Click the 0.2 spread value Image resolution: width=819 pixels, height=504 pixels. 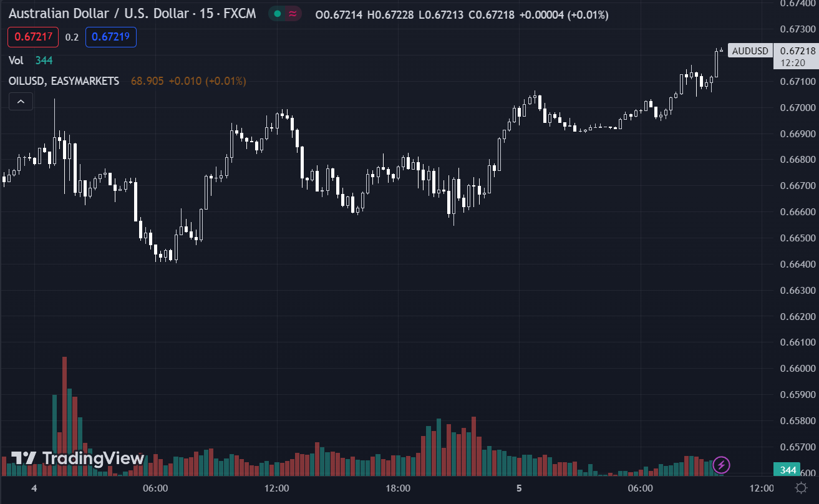[72, 37]
